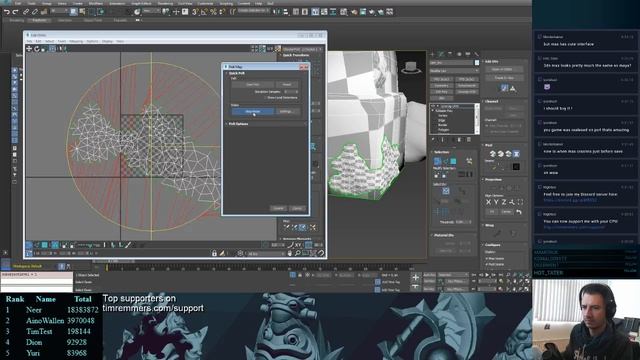Click Cancel in the Pelt Map dialog
This screenshot has height=360, width=640.
click(x=297, y=208)
